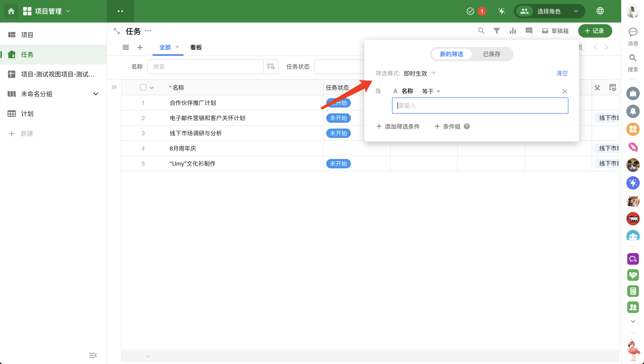
Task: Select the 新的筛选 toggle option
Action: (x=451, y=54)
